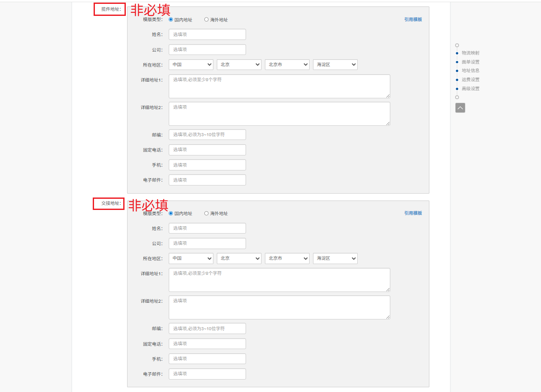This screenshot has width=541, height=392.
Task: Click 引用模板 link in 揽件地址 section
Action: pyautogui.click(x=413, y=19)
